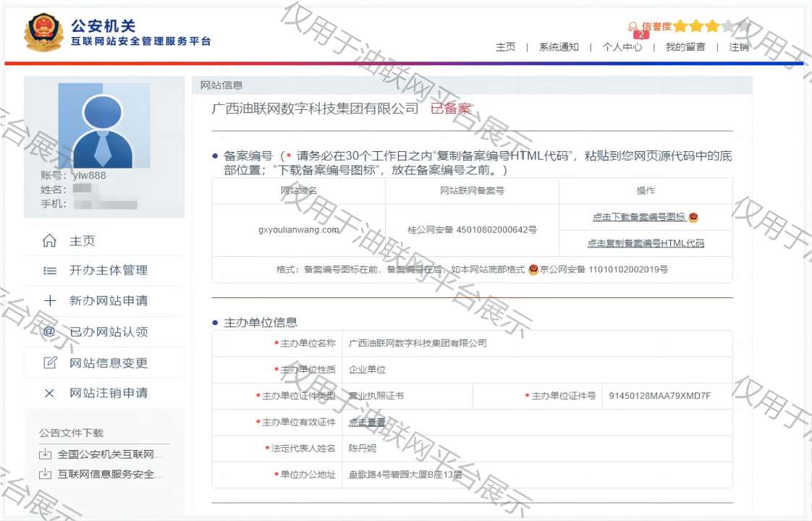This screenshot has width=812, height=521.
Task: Click download icon beside 全国公安机关互联网 file
Action: tap(46, 454)
